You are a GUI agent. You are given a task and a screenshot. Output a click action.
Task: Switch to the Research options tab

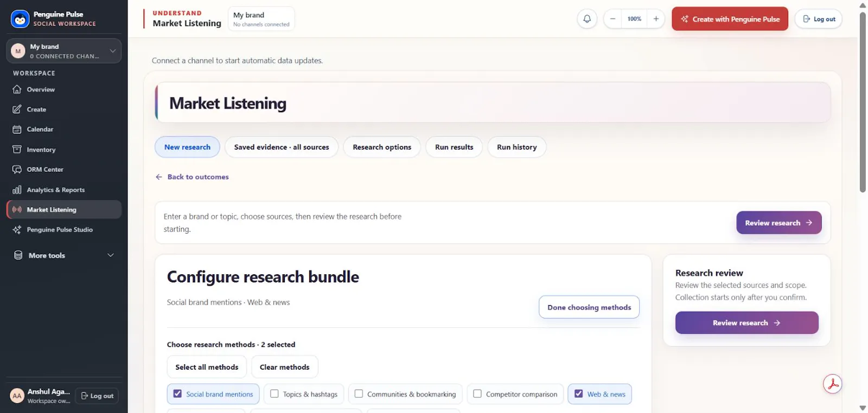click(x=382, y=147)
